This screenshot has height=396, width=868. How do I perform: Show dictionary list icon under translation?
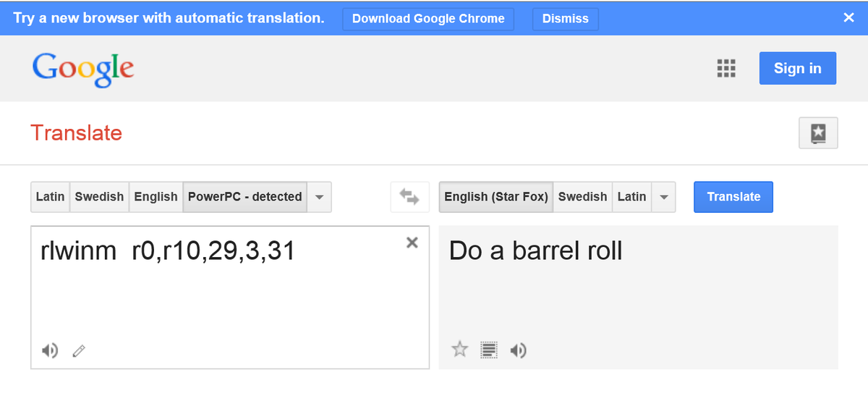(489, 350)
